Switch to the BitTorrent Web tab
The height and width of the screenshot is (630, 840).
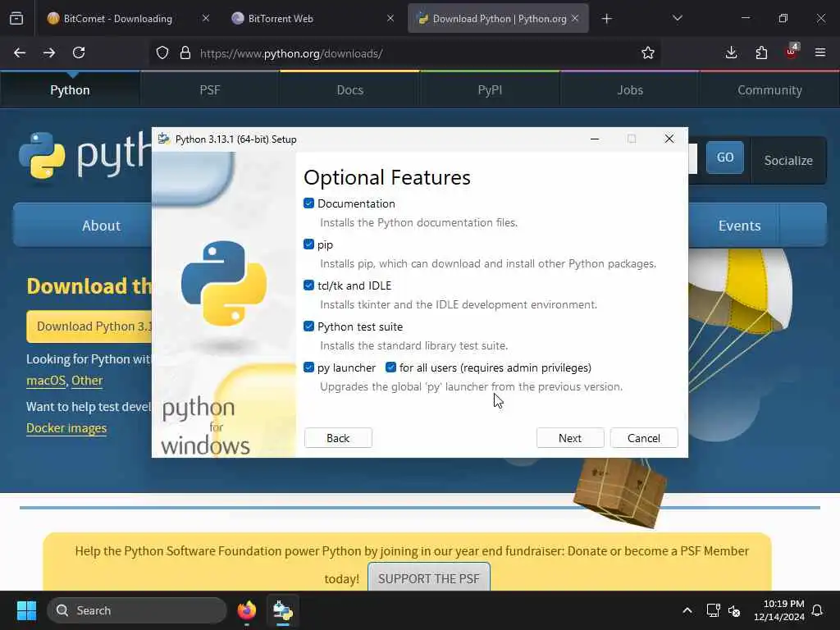[311, 19]
